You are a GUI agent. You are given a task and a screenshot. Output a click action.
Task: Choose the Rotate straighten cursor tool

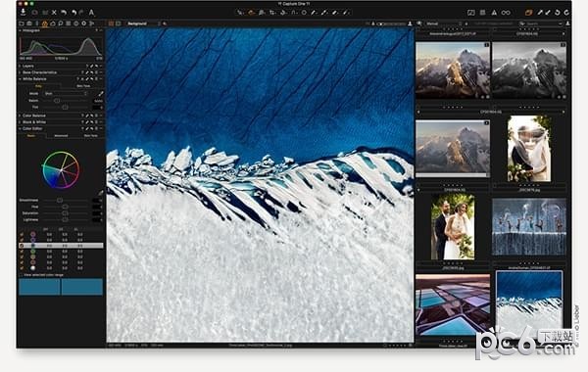click(283, 13)
